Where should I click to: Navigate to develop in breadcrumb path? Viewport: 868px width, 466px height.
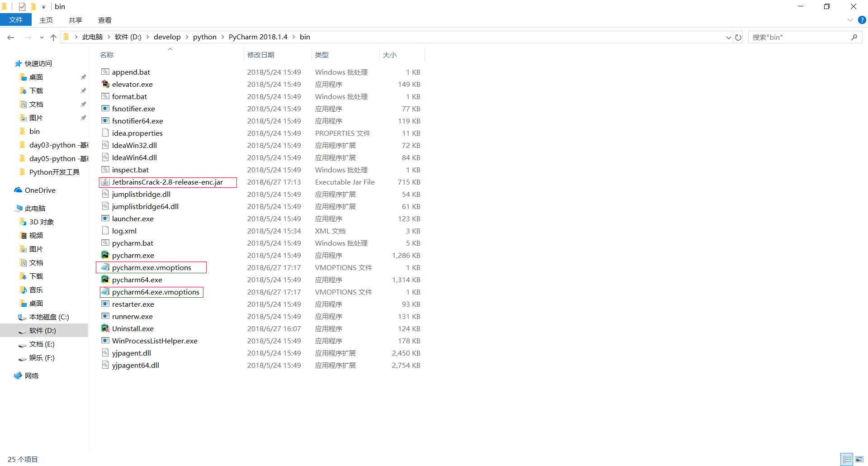pos(167,37)
